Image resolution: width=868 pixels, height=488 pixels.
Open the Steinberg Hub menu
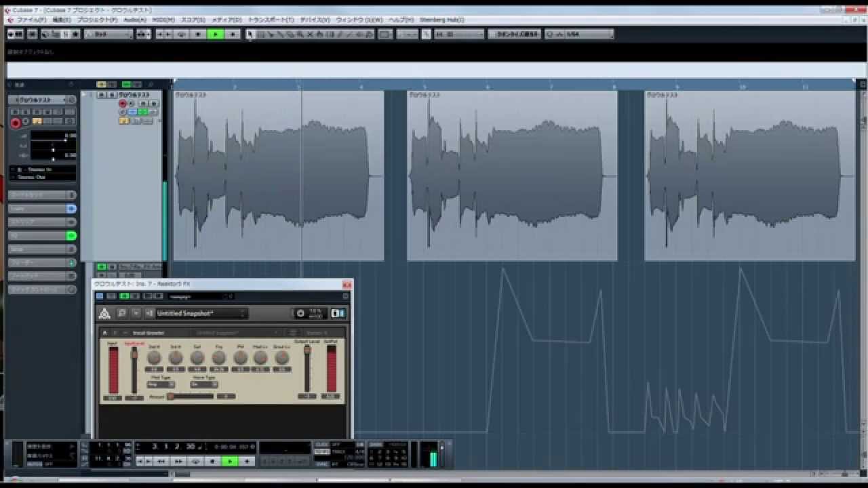(442, 20)
